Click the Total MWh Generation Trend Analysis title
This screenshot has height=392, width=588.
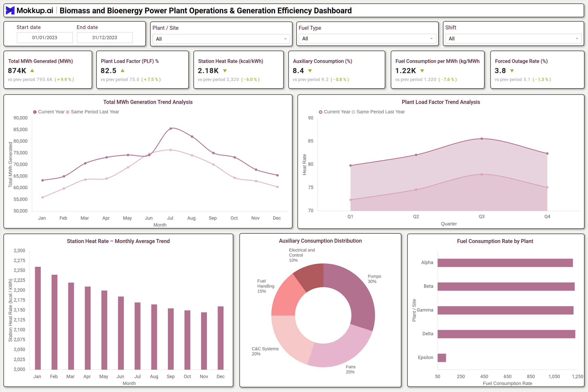coord(148,102)
